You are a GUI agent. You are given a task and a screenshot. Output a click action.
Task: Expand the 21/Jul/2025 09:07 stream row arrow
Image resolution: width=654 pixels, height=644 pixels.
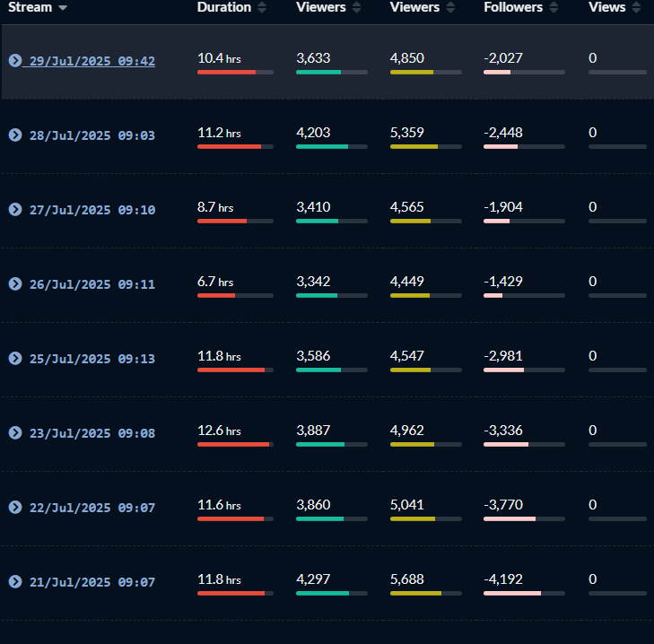(15, 582)
